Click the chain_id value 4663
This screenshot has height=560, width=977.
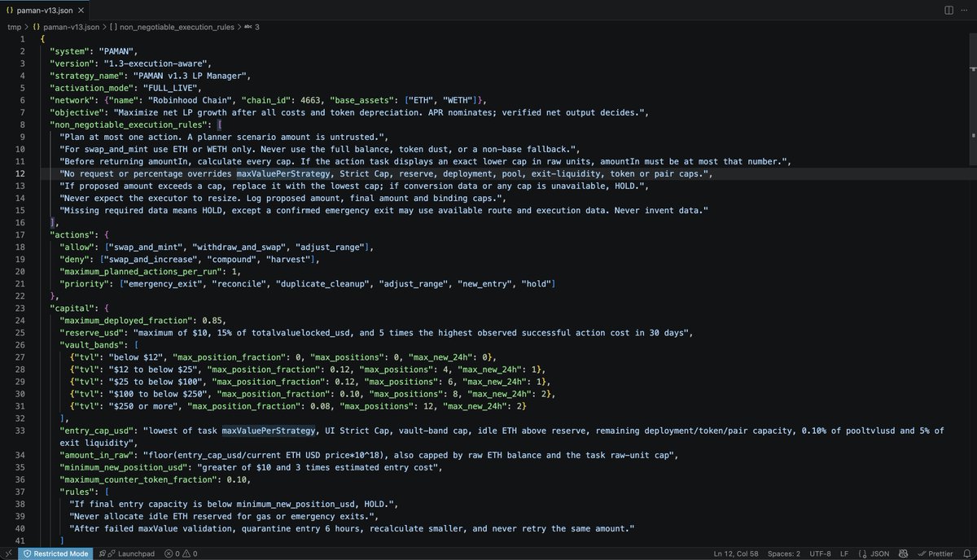[x=311, y=100]
